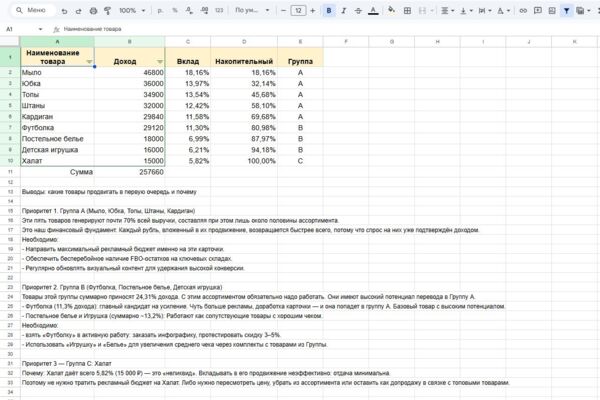Click the merge cells button
The image size is (600, 400).
(422, 11)
